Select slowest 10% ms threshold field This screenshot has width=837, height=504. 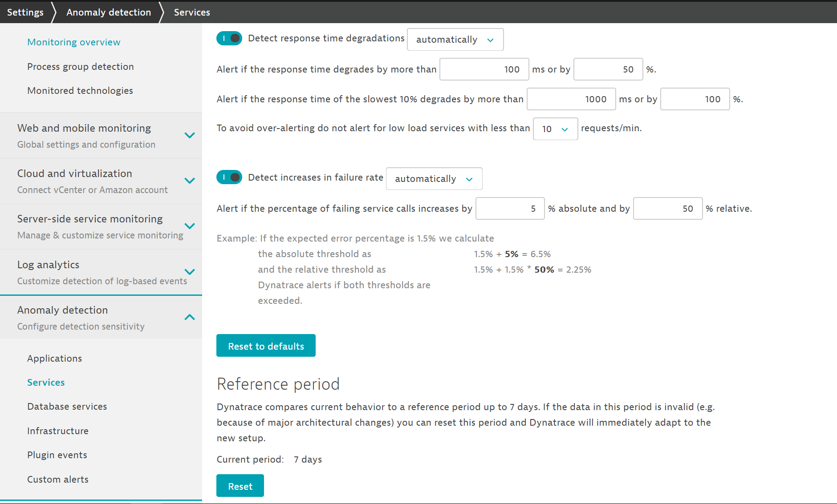coord(571,99)
